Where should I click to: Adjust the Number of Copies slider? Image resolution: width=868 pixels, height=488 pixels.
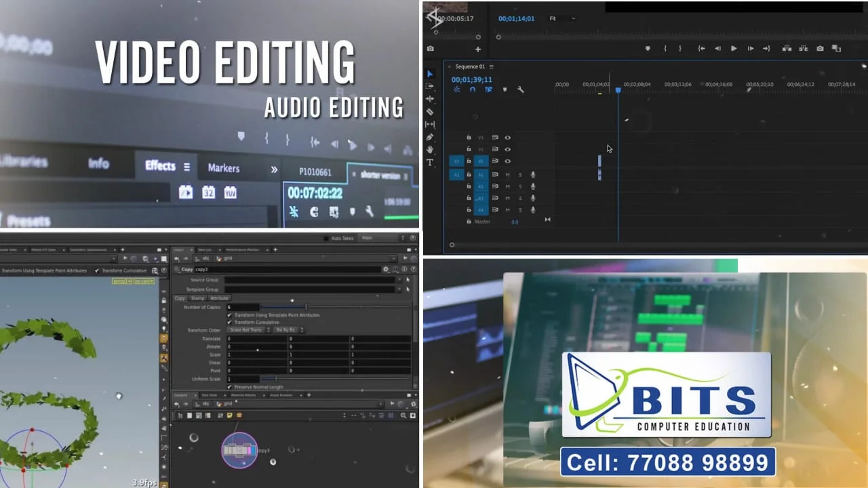[336, 307]
